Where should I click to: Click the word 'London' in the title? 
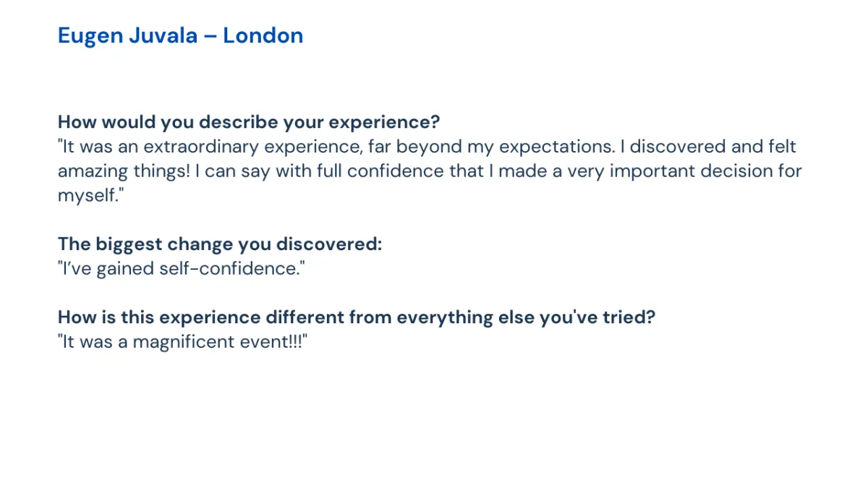(x=263, y=35)
